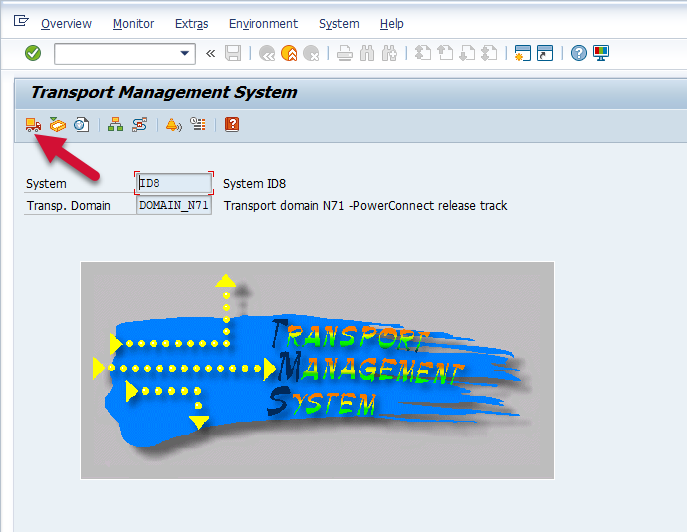687x532 pixels.
Task: Collapse command field with double chevron
Action: coord(210,54)
